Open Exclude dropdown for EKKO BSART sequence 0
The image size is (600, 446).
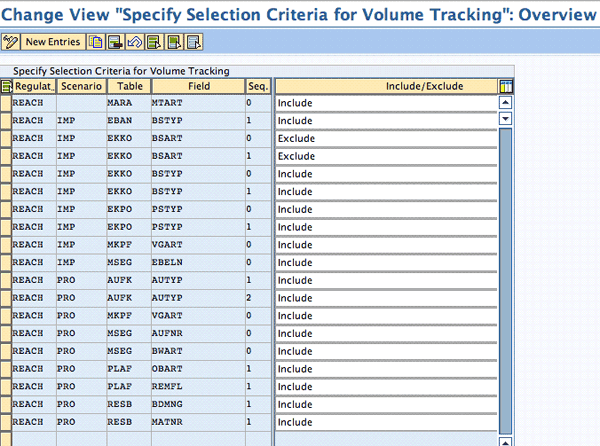click(386, 137)
